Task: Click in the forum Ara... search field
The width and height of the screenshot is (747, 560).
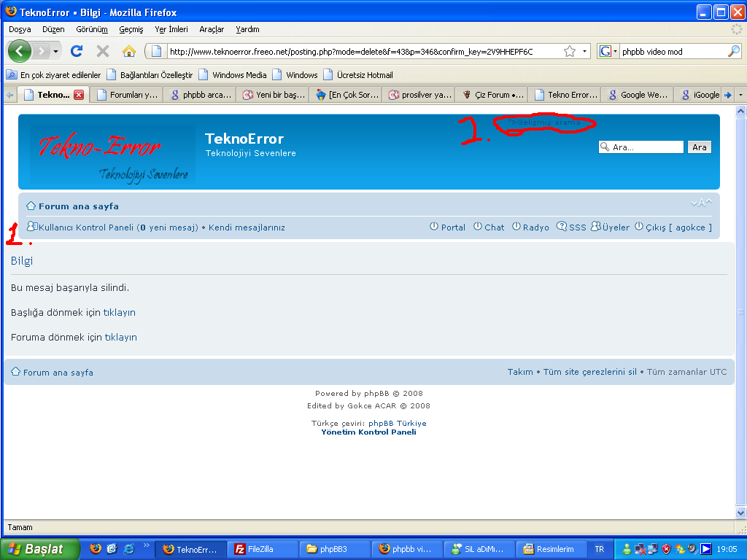Action: tap(640, 147)
